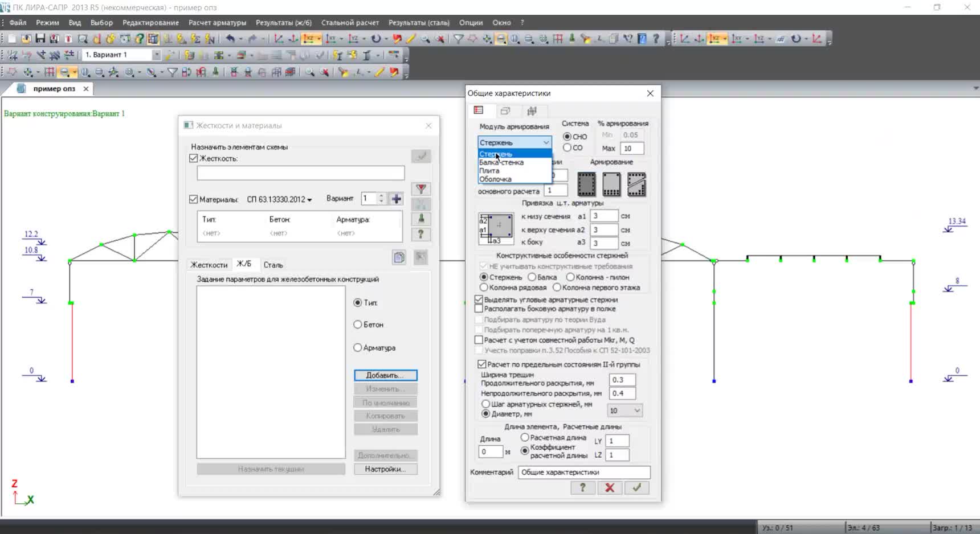Viewport: 980px width, 534px height.
Task: Click the Длина input field showing 0
Action: click(491, 451)
